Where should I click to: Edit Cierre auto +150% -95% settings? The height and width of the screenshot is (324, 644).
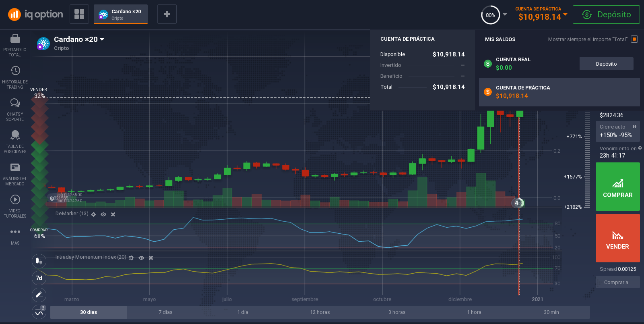[x=618, y=131]
